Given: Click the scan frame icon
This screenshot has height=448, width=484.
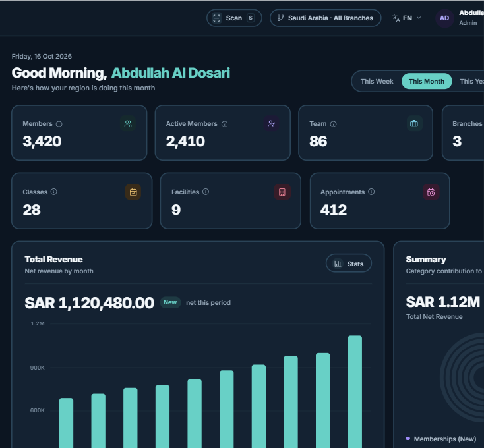Looking at the screenshot, I should tap(217, 18).
